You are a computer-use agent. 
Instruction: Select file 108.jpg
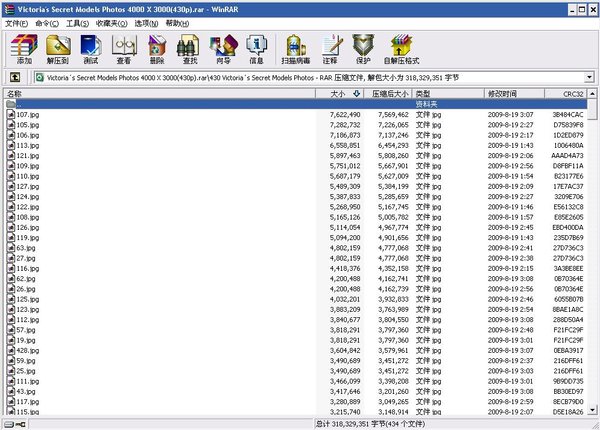pyautogui.click(x=28, y=217)
